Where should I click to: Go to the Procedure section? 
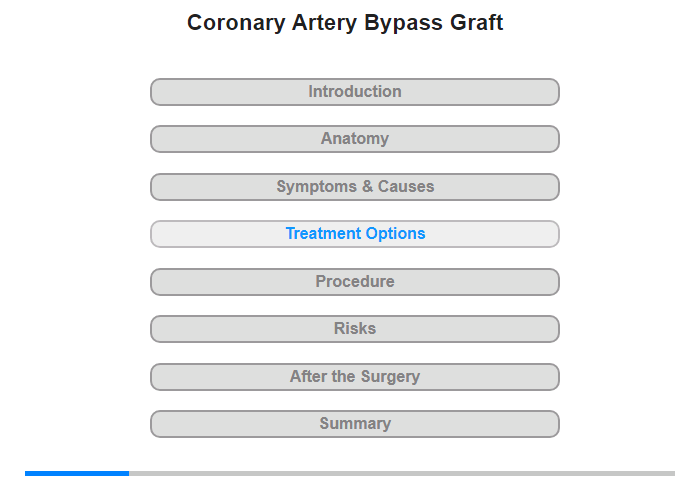click(x=354, y=282)
